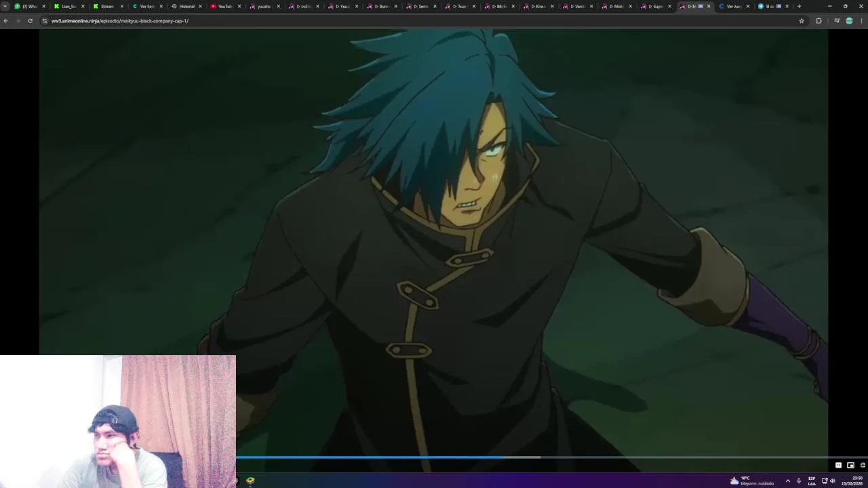
Task: Go back to previous page
Action: point(6,21)
